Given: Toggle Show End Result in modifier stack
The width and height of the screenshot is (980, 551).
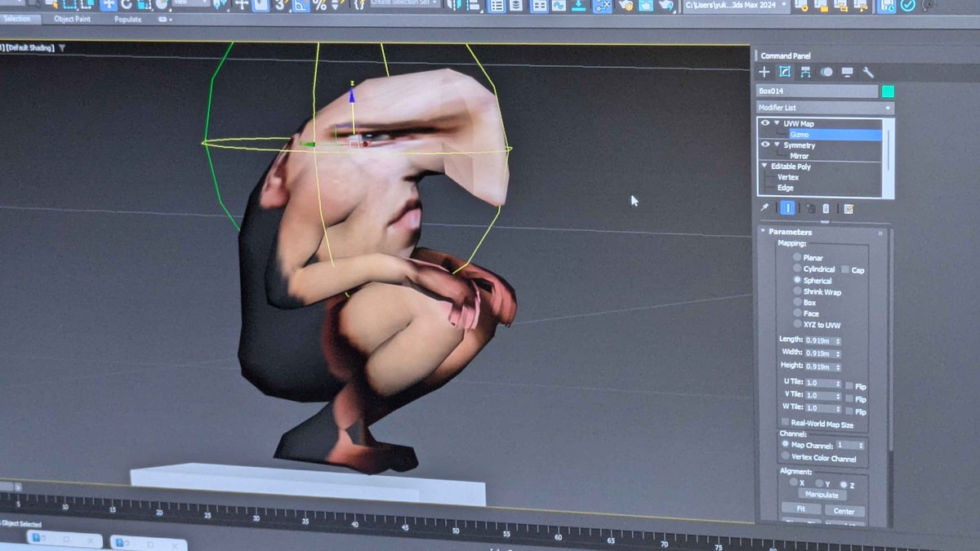Looking at the screenshot, I should 787,208.
